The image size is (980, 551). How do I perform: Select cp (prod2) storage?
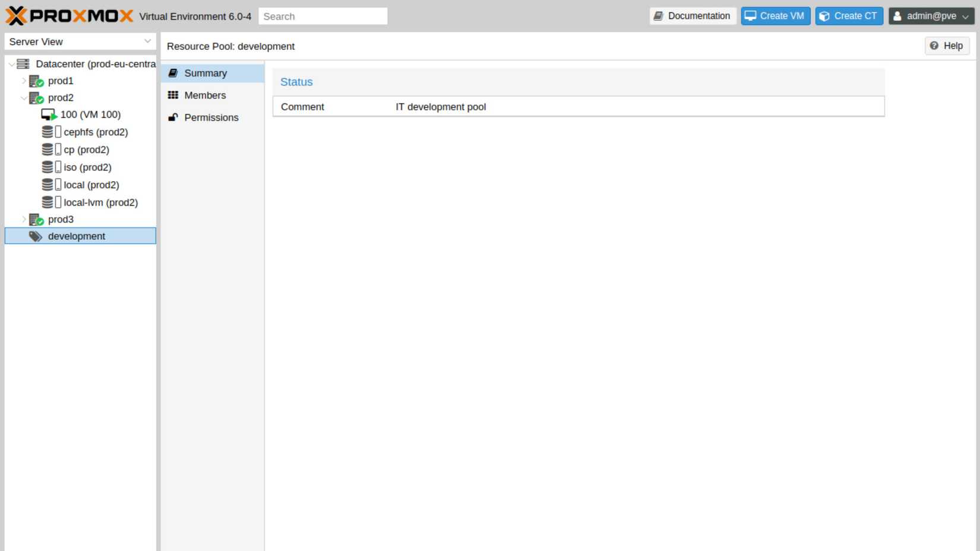[x=86, y=150]
